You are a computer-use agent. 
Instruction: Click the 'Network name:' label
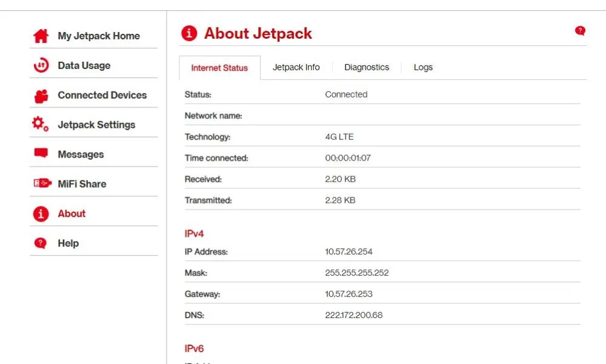(x=213, y=116)
